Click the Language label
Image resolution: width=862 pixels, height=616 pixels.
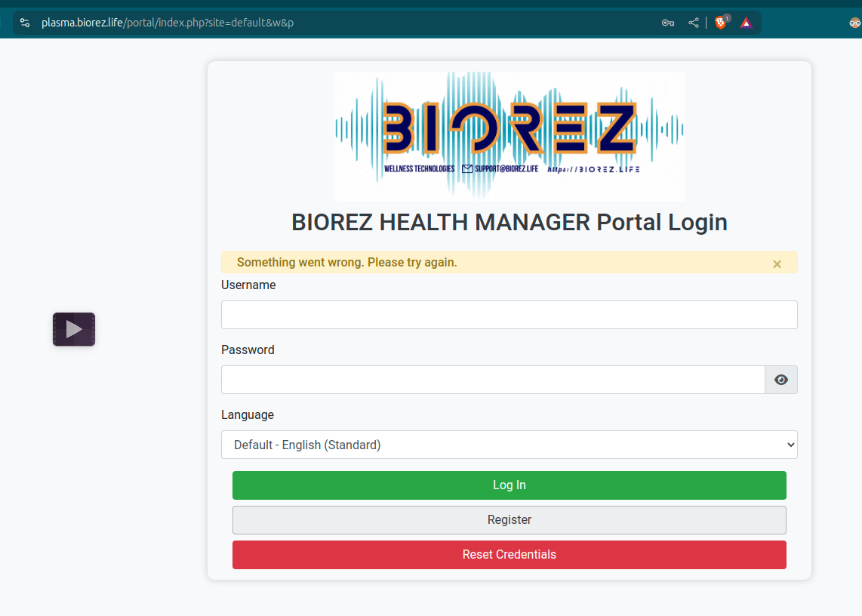pos(248,414)
